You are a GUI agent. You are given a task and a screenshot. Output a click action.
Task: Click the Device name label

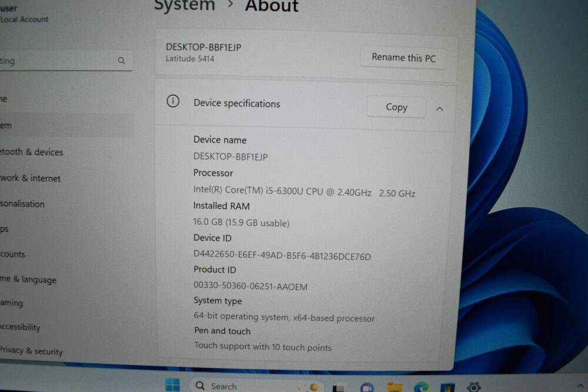coord(220,140)
